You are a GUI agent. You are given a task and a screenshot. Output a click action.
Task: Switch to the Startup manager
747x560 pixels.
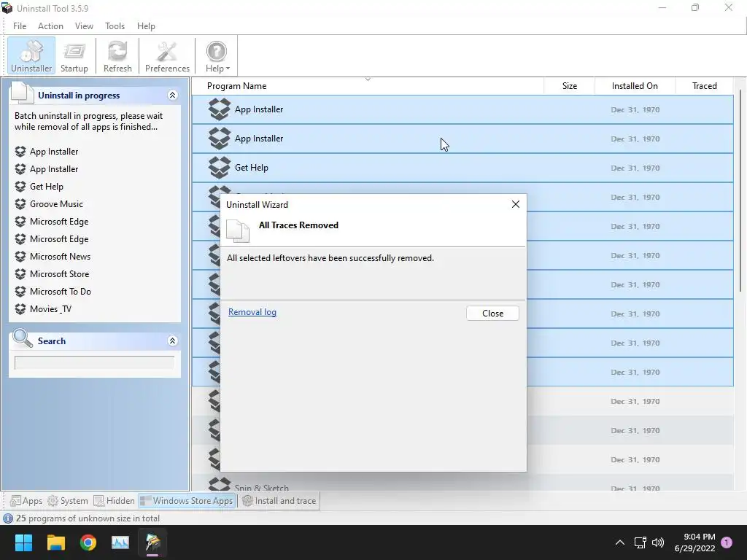[74, 55]
